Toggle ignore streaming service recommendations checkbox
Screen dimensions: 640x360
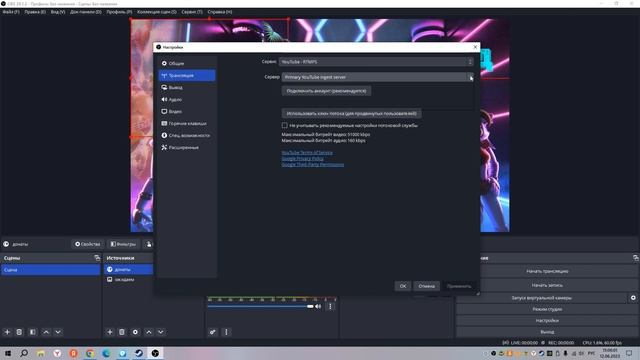tap(284, 125)
